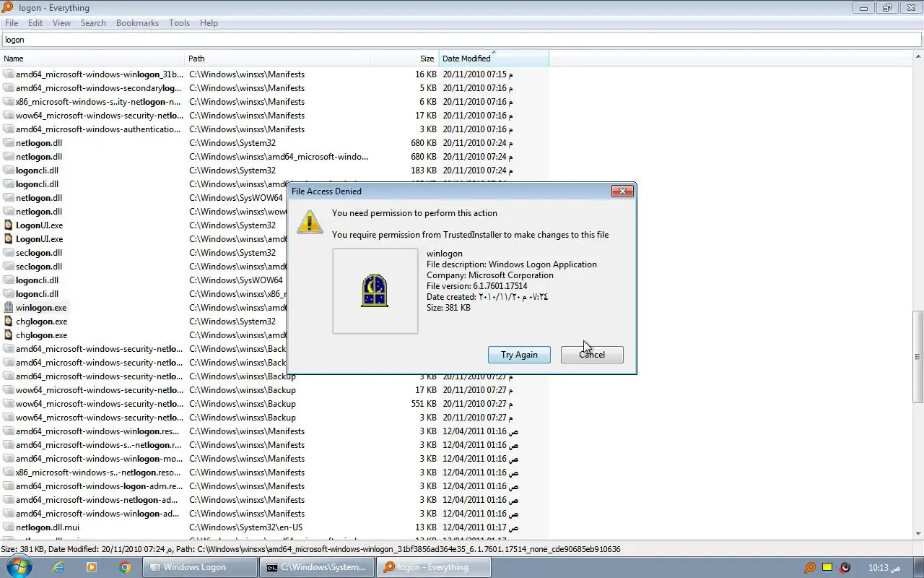Click logoncli.dll icon in 183 KB System32 row
Image resolution: width=924 pixels, height=578 pixels.
coord(9,171)
